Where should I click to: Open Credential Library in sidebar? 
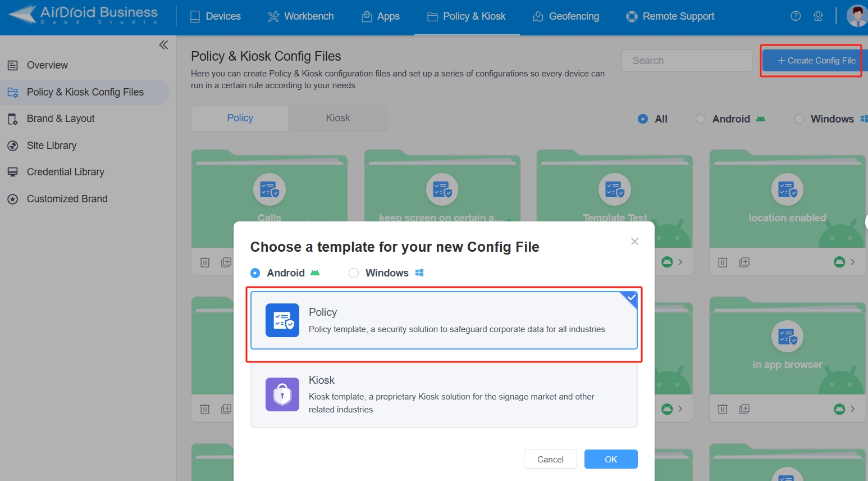85,172
